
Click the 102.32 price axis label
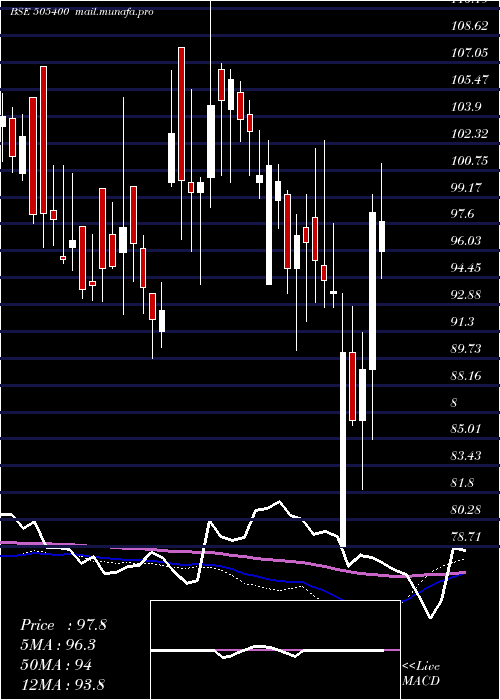coord(470,133)
